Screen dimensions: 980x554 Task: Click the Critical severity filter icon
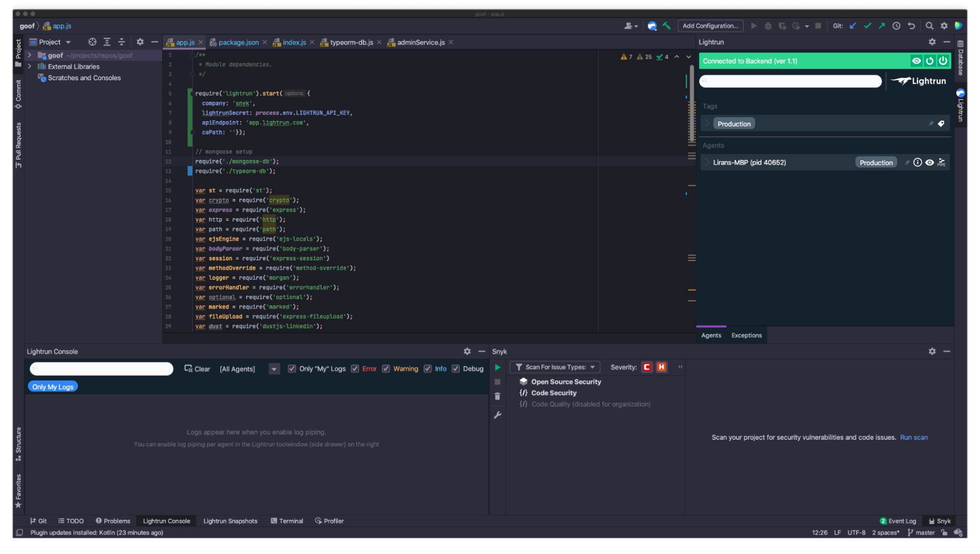pyautogui.click(x=646, y=367)
